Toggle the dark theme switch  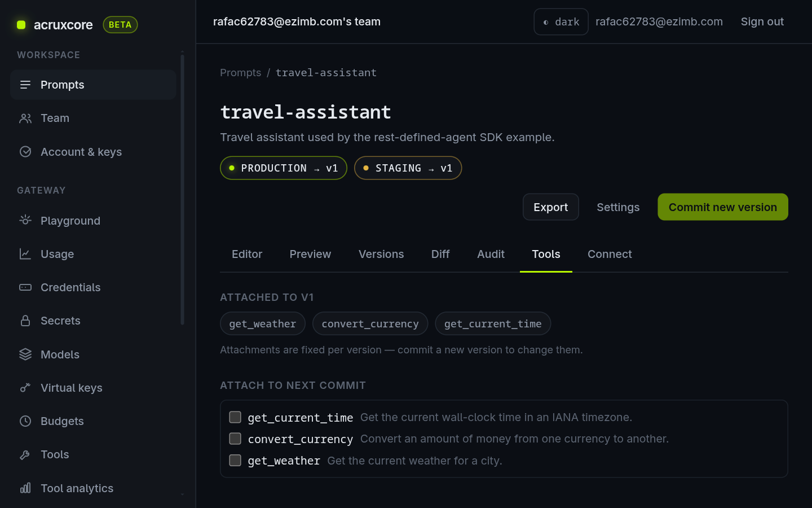[x=561, y=21]
